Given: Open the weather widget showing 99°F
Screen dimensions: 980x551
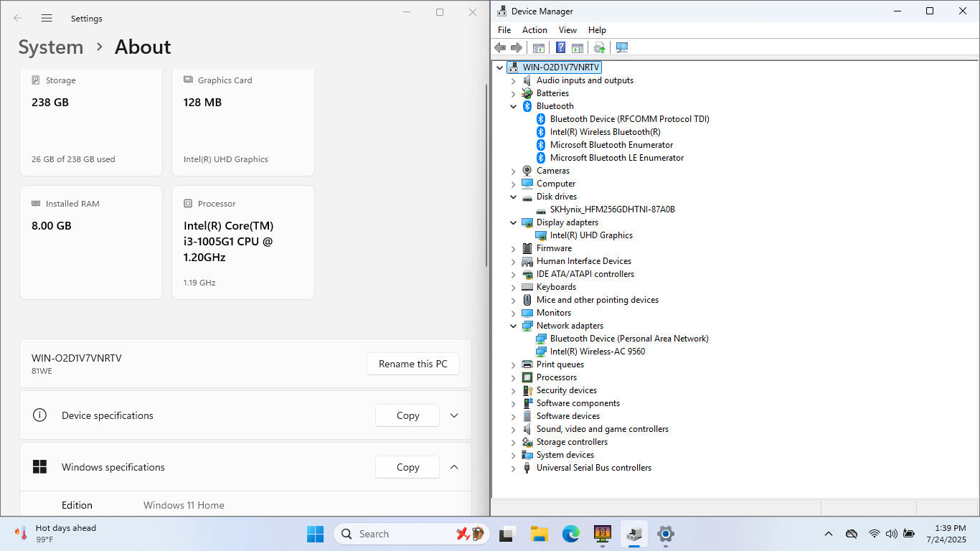Looking at the screenshot, I should coord(55,534).
